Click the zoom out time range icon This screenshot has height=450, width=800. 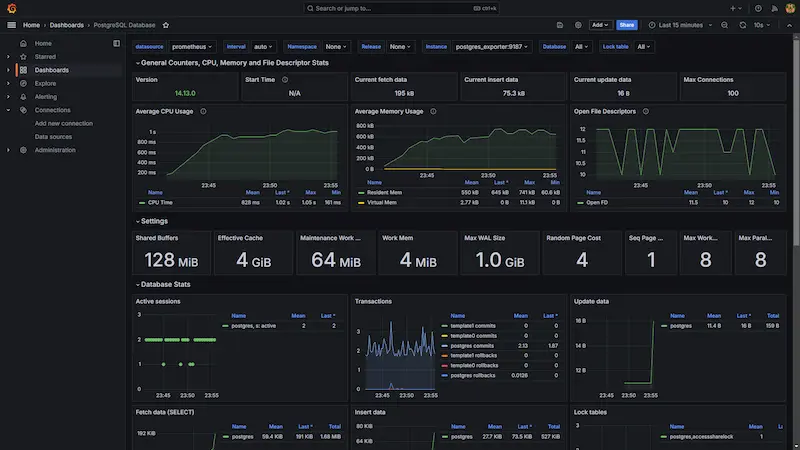pos(724,25)
